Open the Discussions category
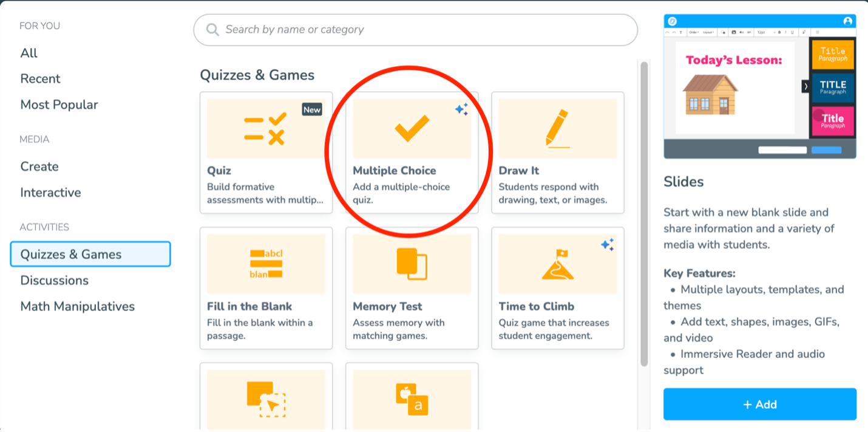 point(55,280)
